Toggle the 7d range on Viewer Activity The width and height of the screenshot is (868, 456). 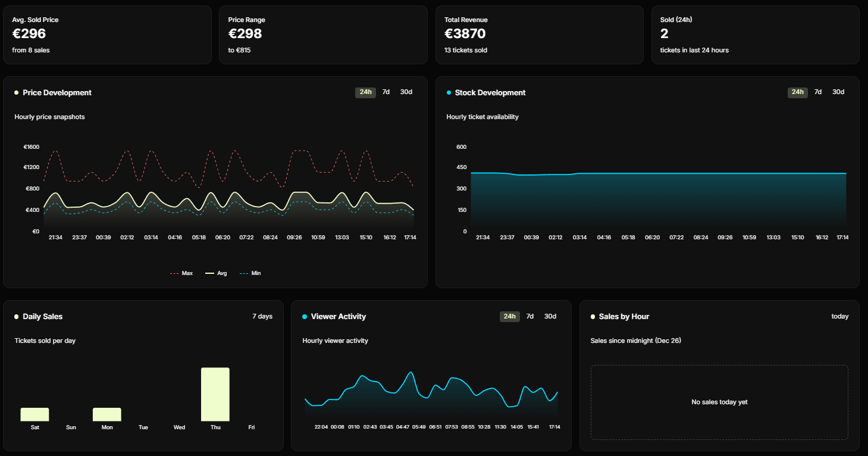(x=529, y=316)
